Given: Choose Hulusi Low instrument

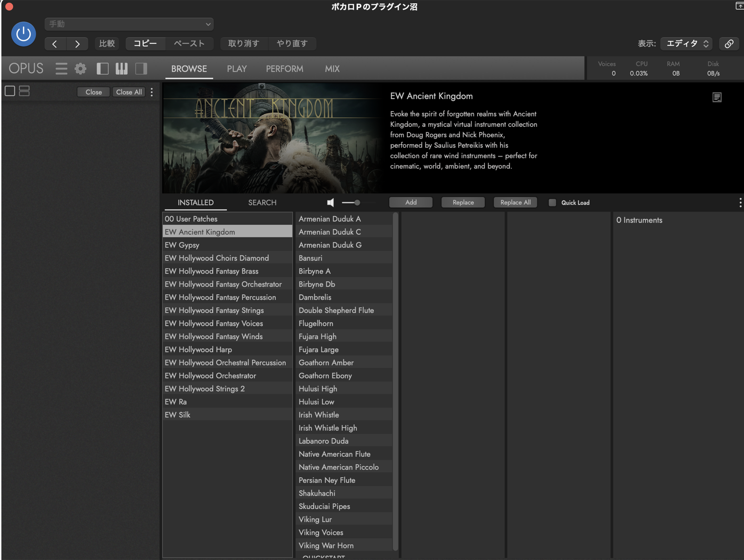Looking at the screenshot, I should click(344, 402).
